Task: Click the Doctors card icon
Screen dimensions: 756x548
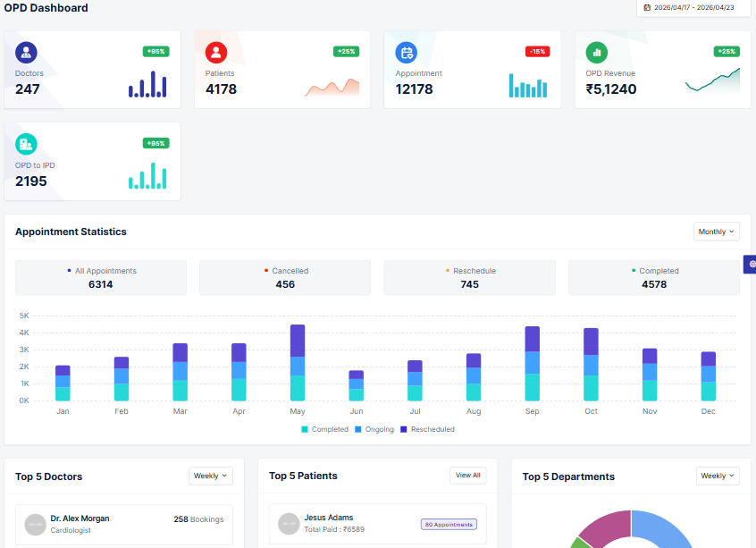Action: click(25, 52)
